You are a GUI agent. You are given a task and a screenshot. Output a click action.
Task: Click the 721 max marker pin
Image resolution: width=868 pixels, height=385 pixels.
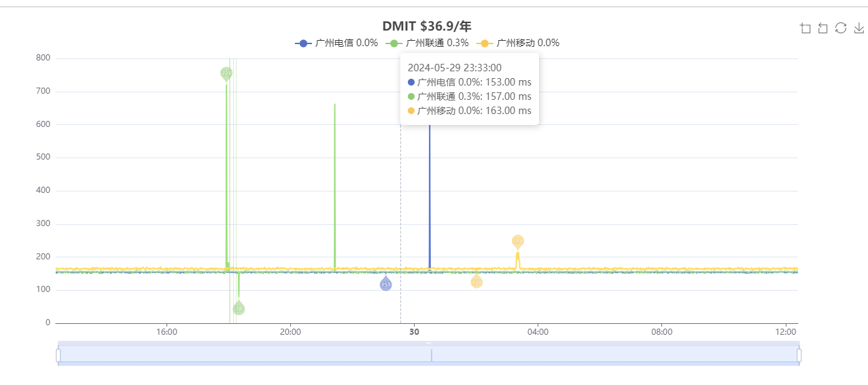point(226,73)
